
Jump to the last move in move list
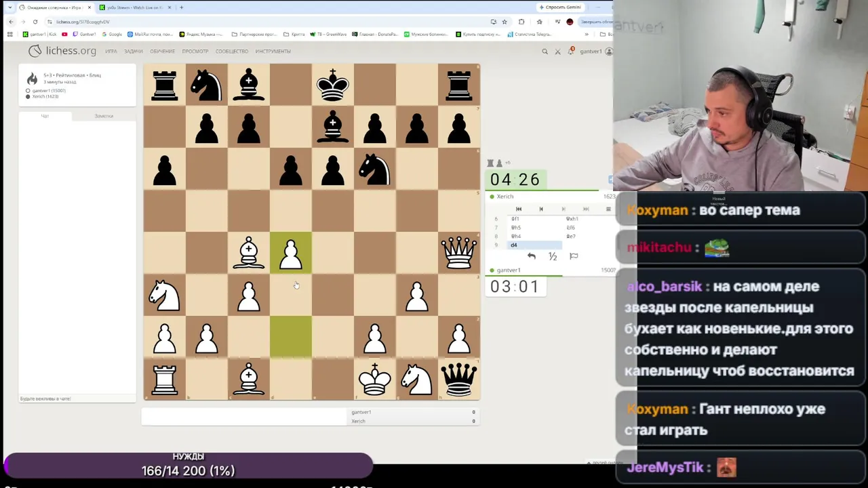coord(586,209)
